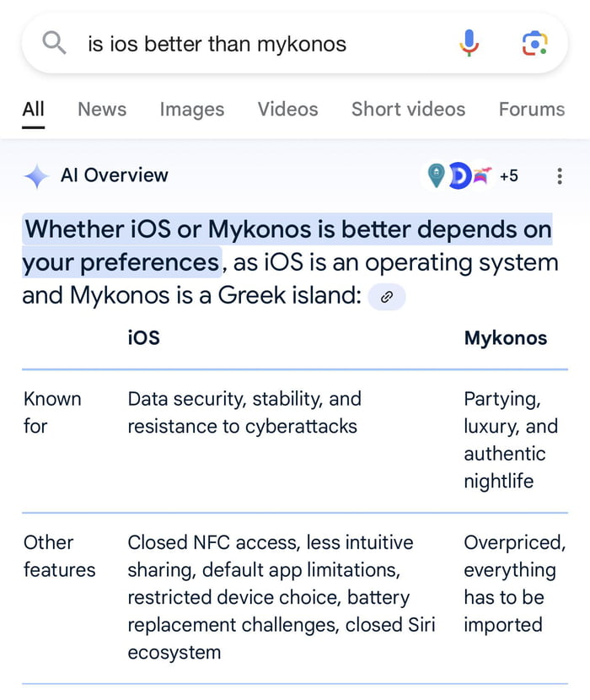Click the iOS column header
This screenshot has height=700, width=590.
[143, 338]
